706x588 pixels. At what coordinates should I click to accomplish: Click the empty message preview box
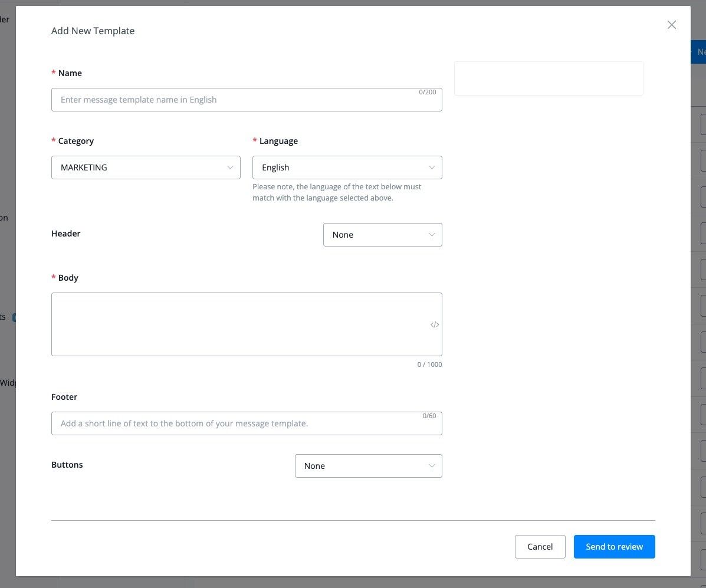[x=548, y=78]
